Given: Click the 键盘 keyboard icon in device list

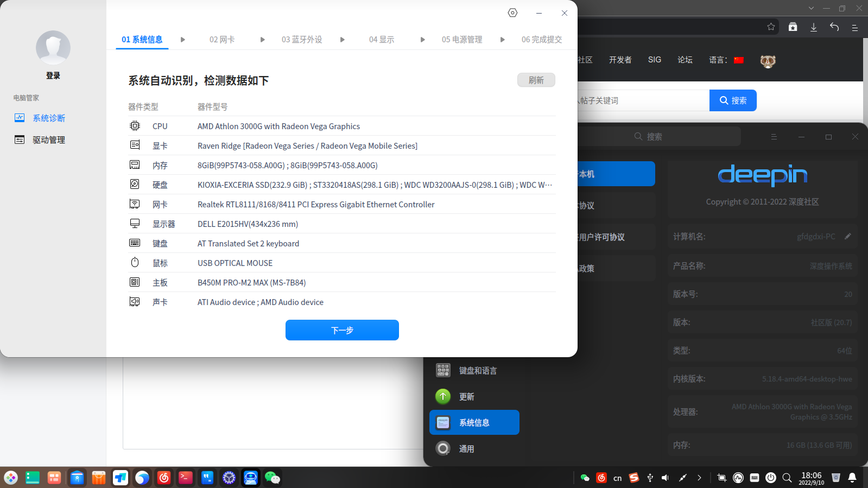Looking at the screenshot, I should tap(135, 243).
